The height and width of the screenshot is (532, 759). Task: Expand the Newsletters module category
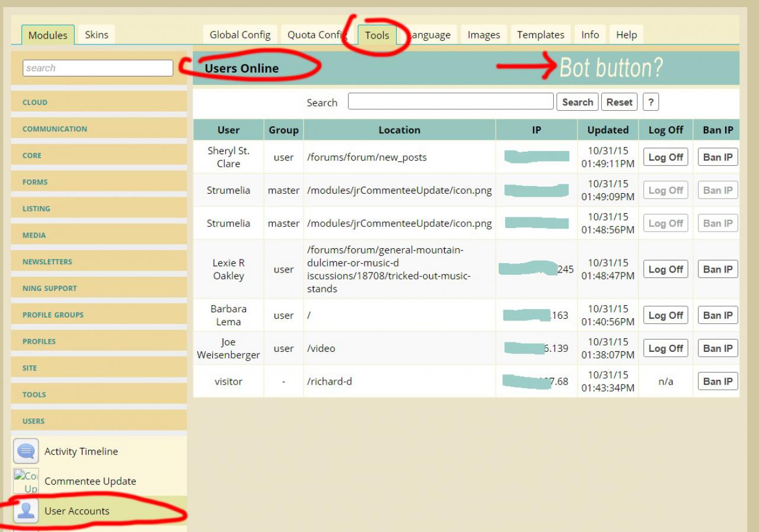click(47, 262)
